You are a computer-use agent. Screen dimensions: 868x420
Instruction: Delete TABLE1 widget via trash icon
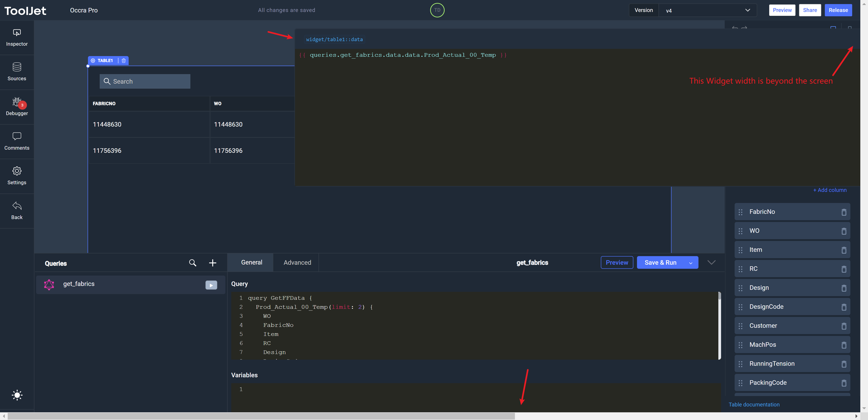tap(124, 61)
